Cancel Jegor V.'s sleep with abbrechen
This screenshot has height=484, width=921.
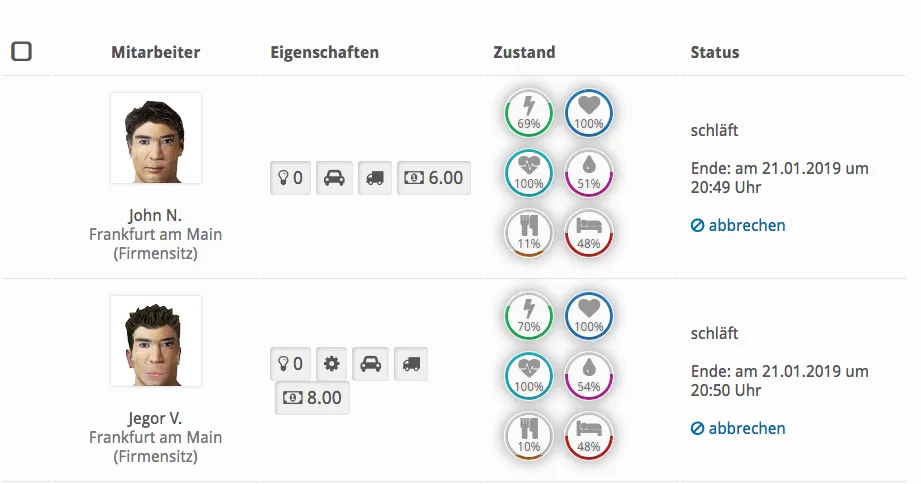pyautogui.click(x=738, y=428)
